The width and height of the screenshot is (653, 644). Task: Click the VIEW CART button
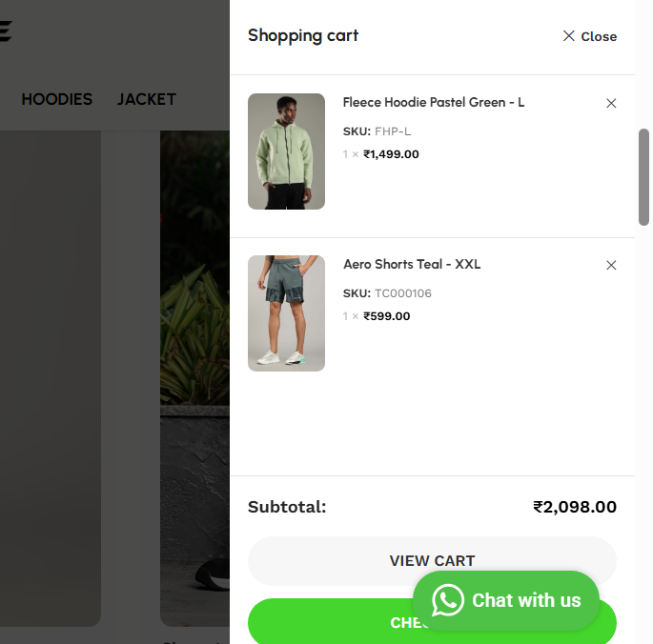point(432,561)
